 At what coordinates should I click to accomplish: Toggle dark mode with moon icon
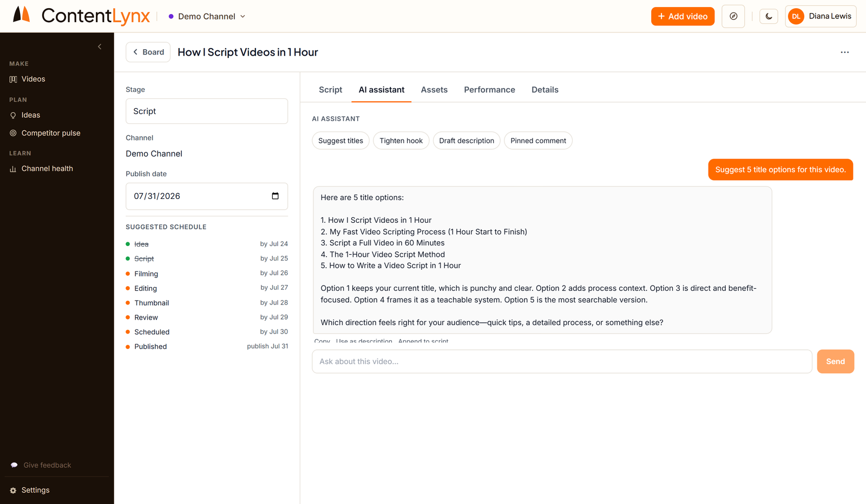click(769, 16)
